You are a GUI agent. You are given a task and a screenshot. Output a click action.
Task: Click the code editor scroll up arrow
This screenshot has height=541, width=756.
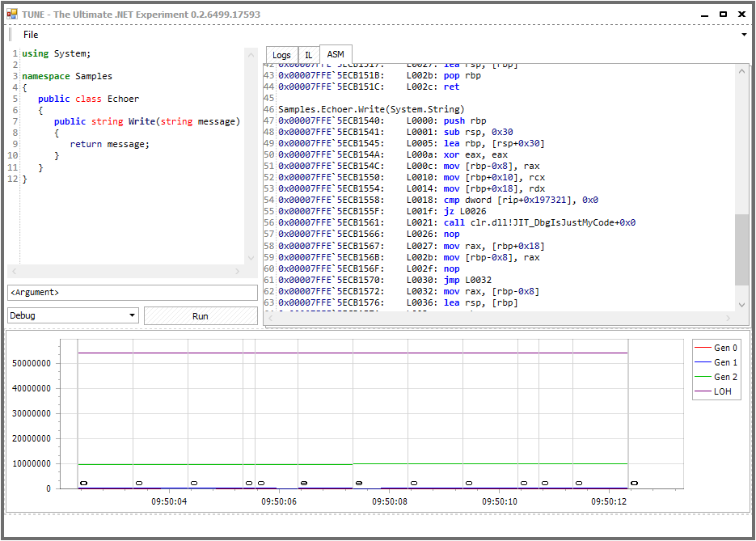(x=251, y=55)
